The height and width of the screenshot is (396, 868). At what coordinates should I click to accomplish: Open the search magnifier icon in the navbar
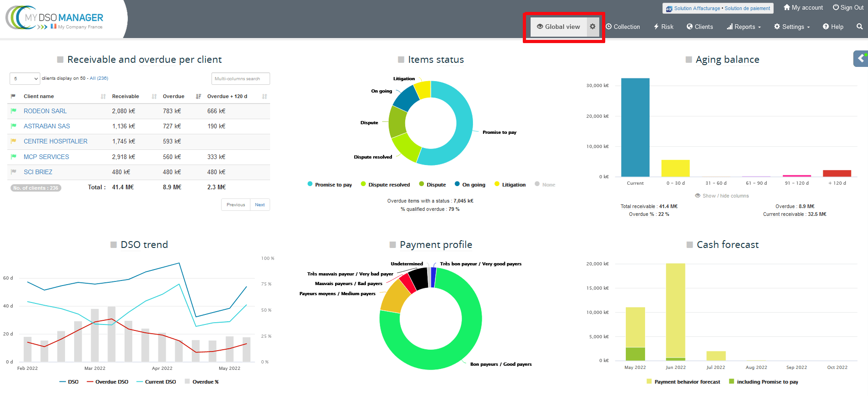pyautogui.click(x=859, y=27)
